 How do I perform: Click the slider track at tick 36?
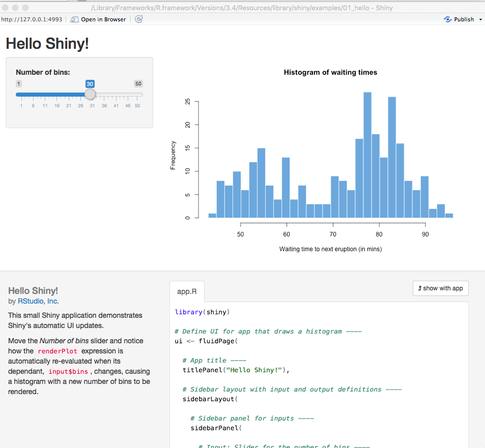point(104,95)
